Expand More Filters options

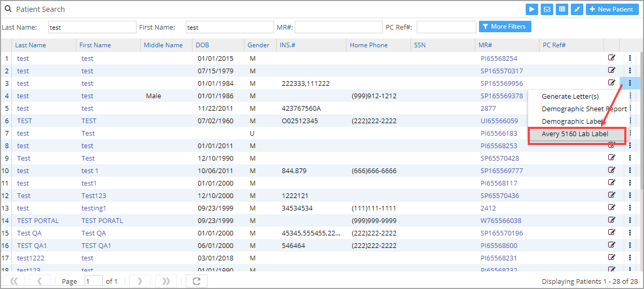pos(505,27)
